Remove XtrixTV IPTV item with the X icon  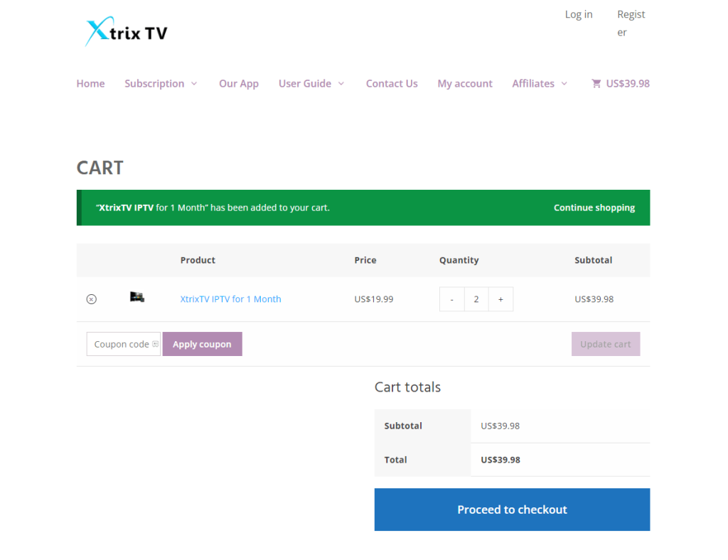[92, 299]
